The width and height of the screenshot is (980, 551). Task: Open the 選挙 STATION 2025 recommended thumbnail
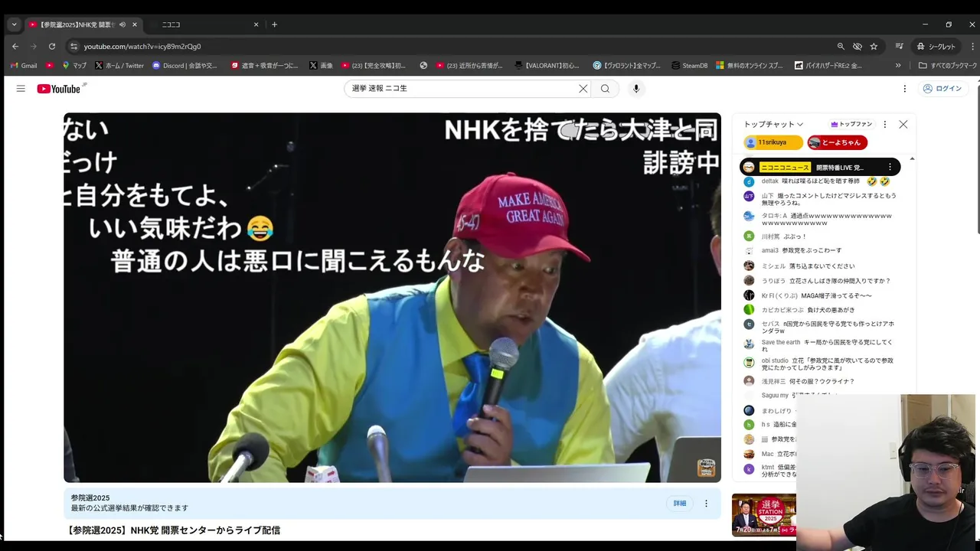763,515
